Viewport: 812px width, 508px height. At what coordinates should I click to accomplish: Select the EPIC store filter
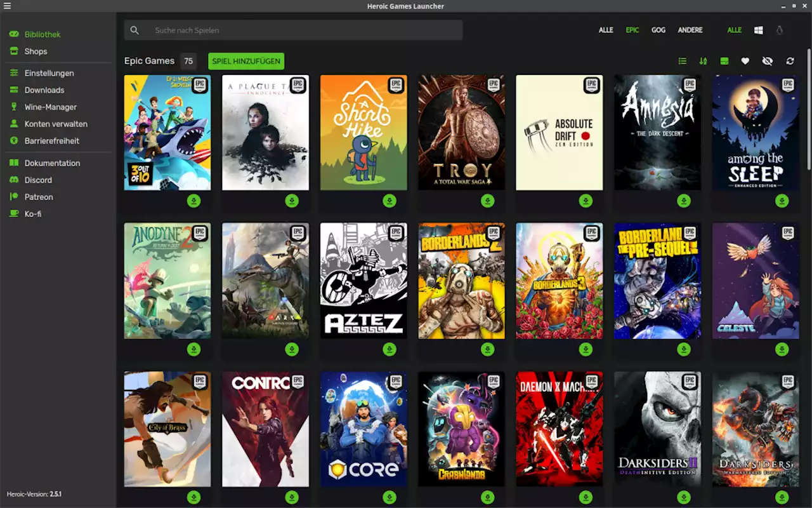click(632, 30)
